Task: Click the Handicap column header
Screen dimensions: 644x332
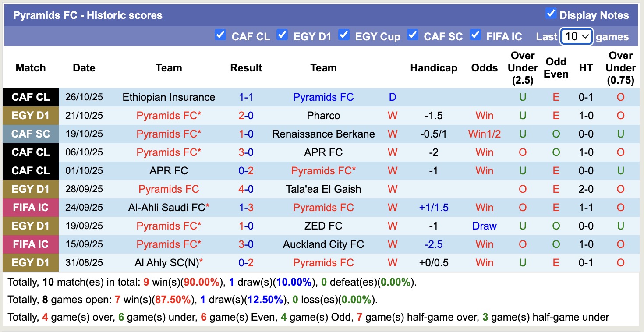Action: tap(433, 68)
